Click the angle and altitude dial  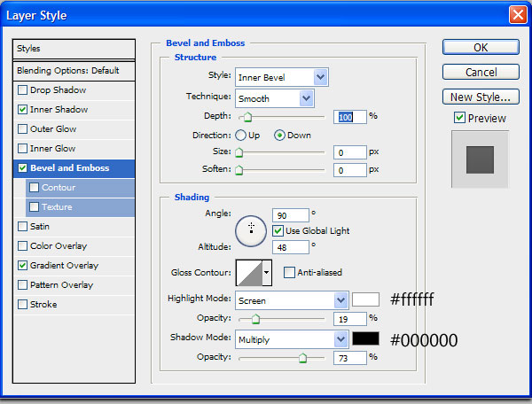point(251,231)
